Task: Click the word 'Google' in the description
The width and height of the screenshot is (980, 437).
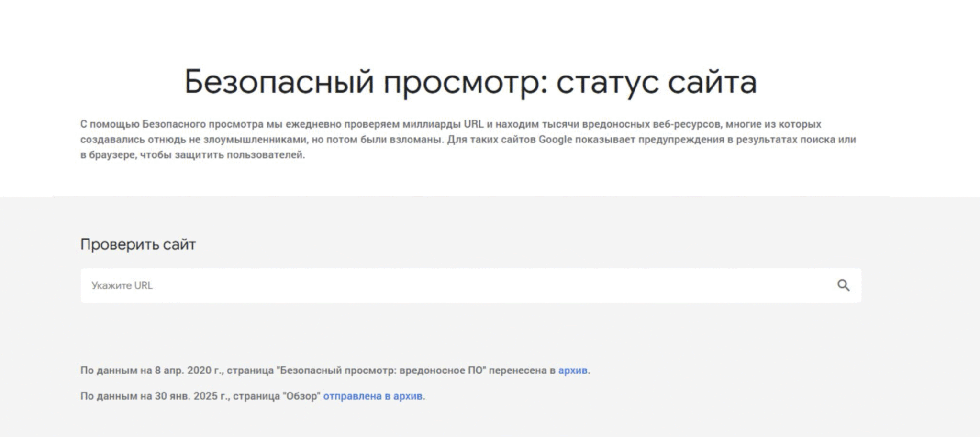Action: tap(555, 140)
